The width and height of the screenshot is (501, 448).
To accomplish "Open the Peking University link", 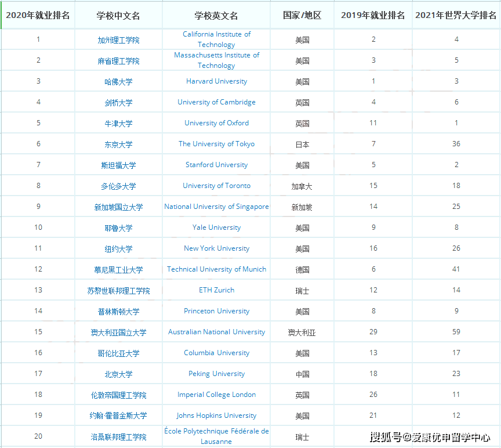I will click(216, 374).
